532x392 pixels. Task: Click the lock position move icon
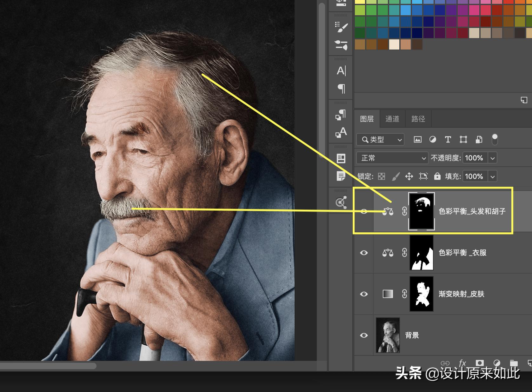point(409,176)
